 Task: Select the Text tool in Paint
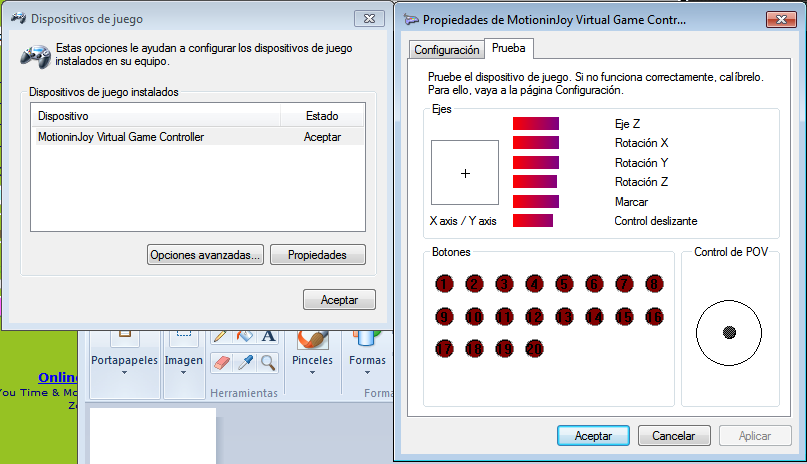pyautogui.click(x=268, y=336)
